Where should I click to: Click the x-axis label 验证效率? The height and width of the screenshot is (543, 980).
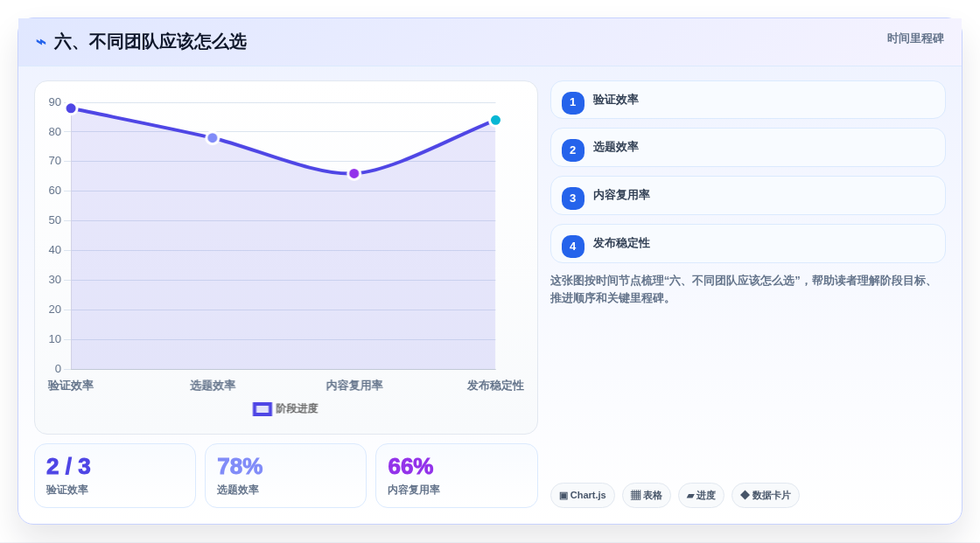tap(71, 386)
